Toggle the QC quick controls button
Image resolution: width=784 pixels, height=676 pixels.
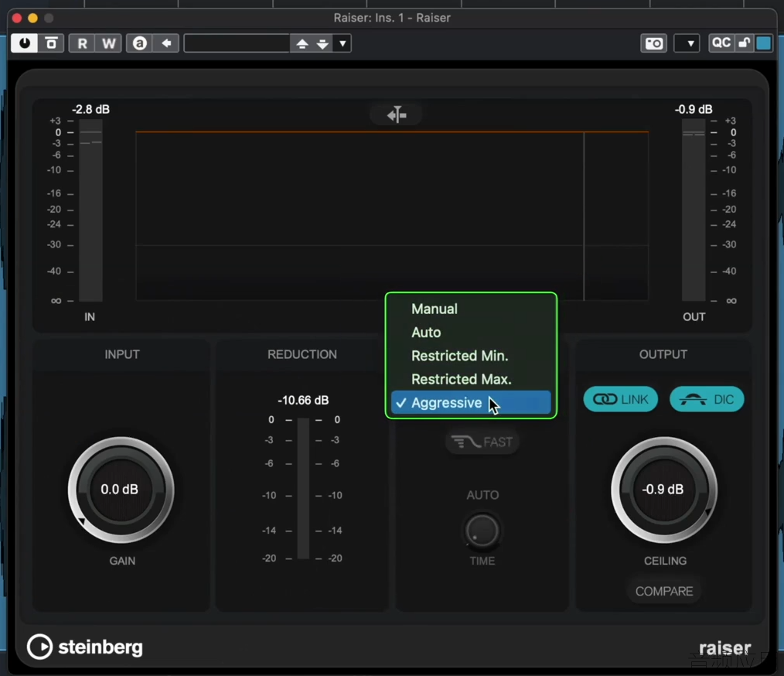[x=721, y=43]
